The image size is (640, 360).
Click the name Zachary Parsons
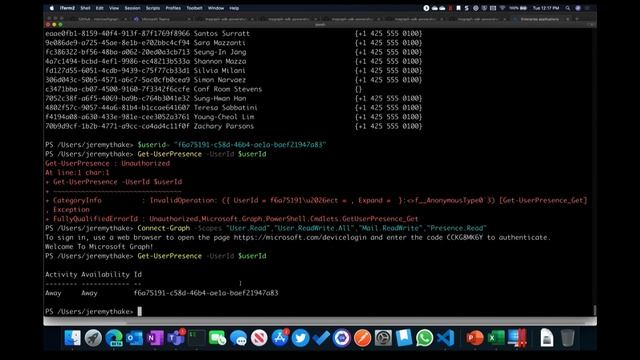click(224, 126)
